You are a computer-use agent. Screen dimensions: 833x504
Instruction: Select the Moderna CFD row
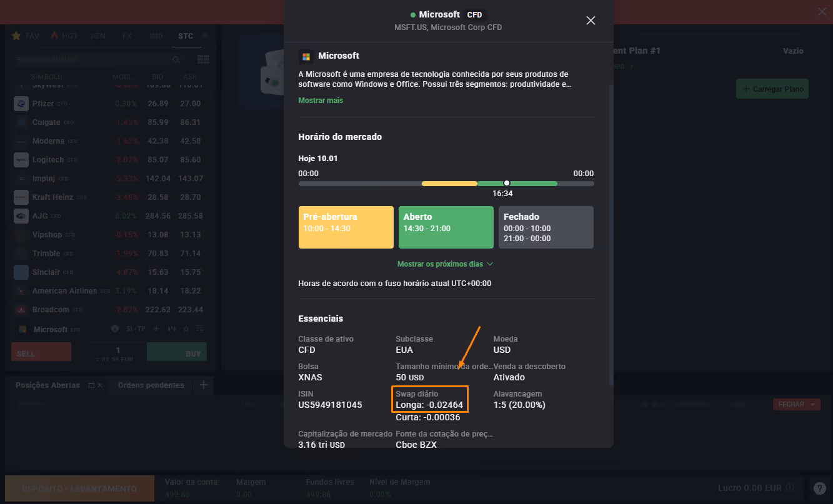click(109, 141)
